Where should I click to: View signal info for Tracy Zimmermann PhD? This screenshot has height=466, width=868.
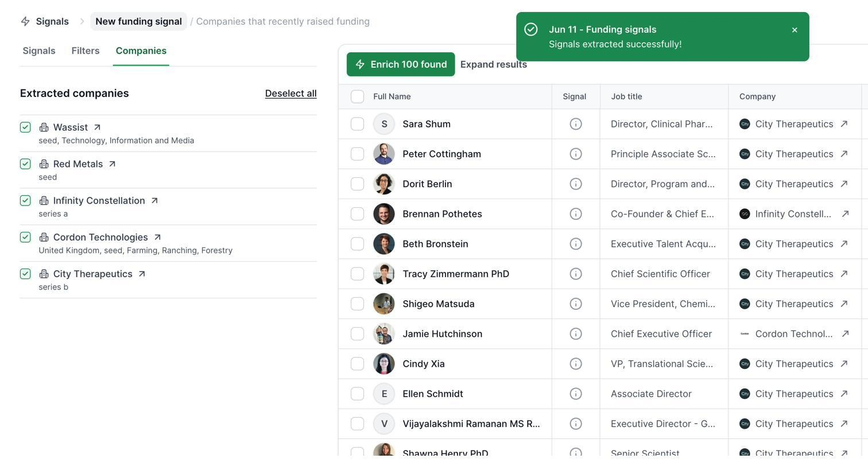coord(575,274)
